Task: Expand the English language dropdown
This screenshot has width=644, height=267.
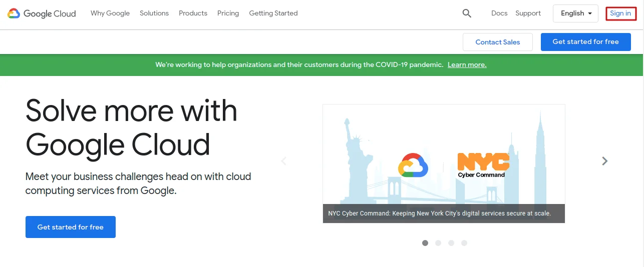Action: pyautogui.click(x=575, y=13)
